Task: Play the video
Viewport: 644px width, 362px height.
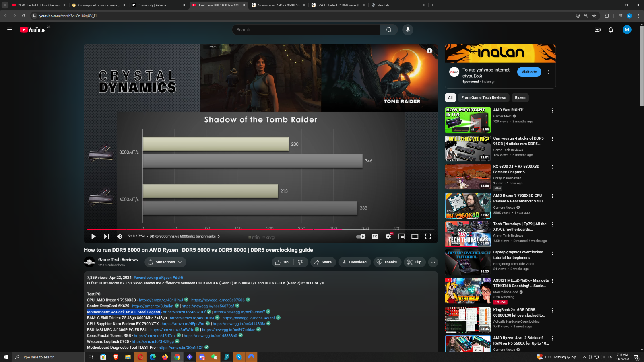Action: (93, 237)
